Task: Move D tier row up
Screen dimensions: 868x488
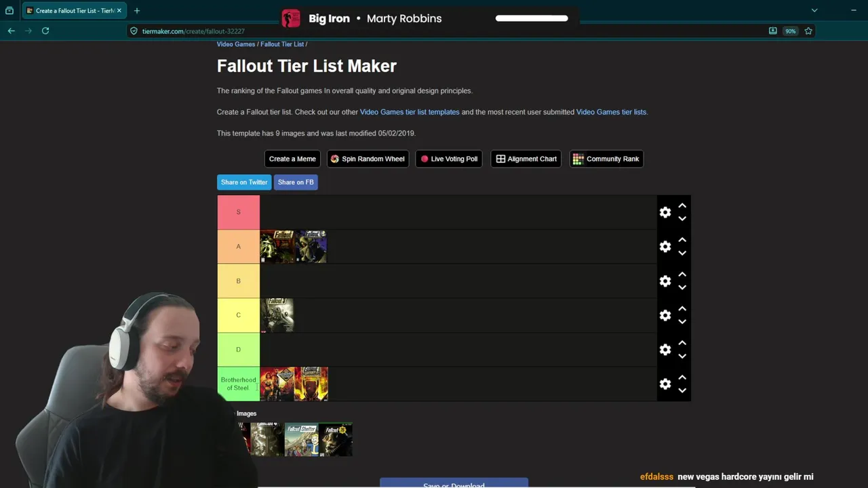Action: click(x=682, y=343)
